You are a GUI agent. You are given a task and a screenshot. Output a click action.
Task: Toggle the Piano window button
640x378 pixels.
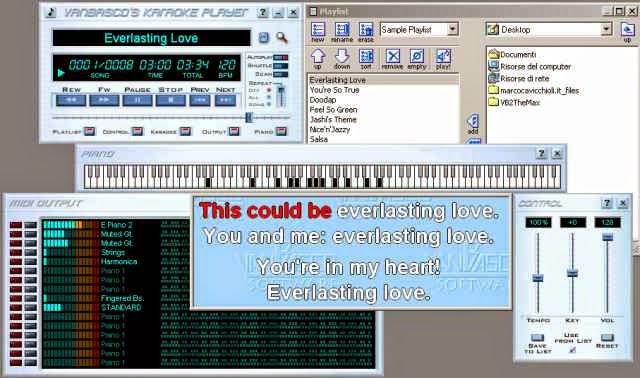coord(282,131)
